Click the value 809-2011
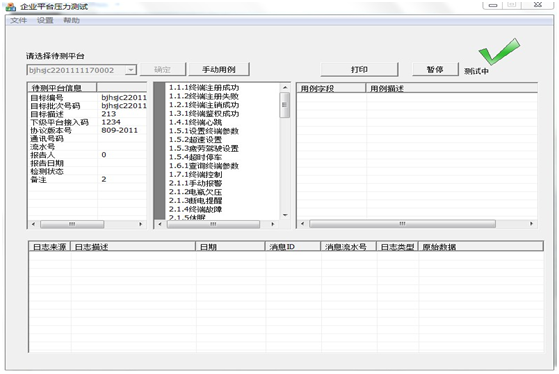 (119, 130)
